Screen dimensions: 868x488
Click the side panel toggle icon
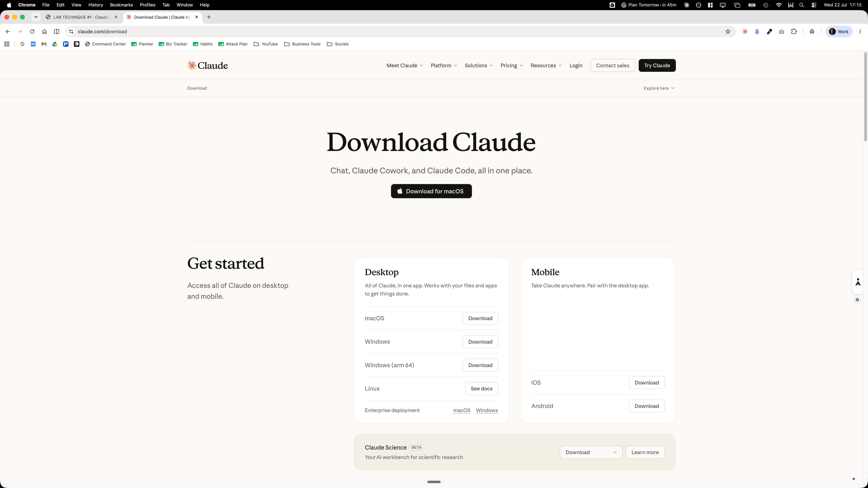[x=57, y=31]
